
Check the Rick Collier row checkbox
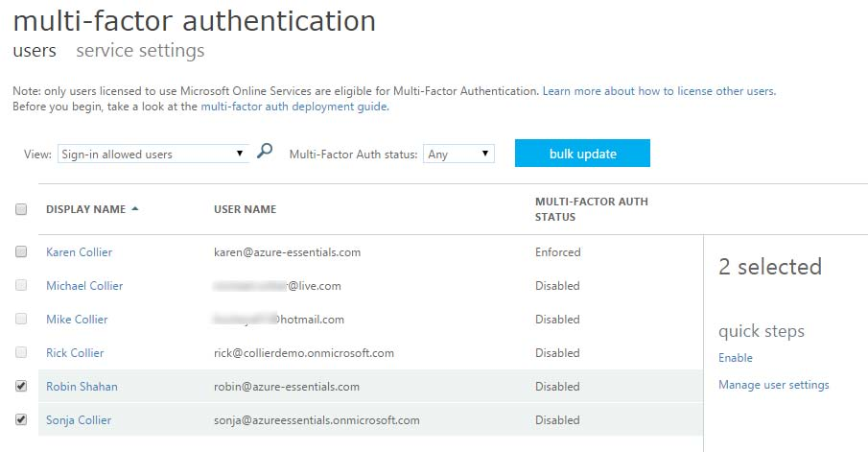pos(21,353)
